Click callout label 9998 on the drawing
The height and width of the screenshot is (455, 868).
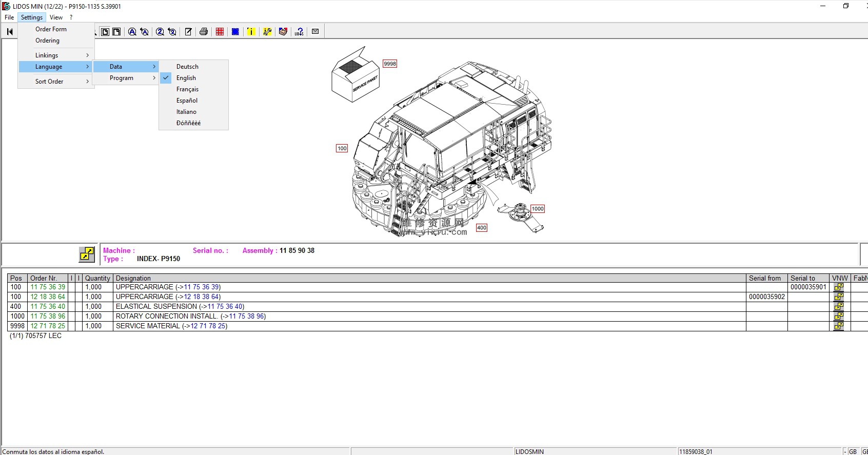(390, 64)
